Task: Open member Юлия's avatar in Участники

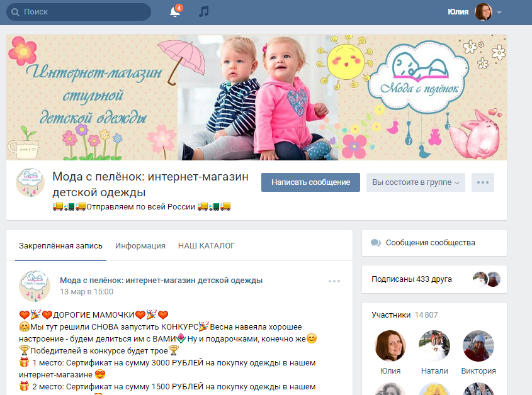Action: (x=390, y=346)
